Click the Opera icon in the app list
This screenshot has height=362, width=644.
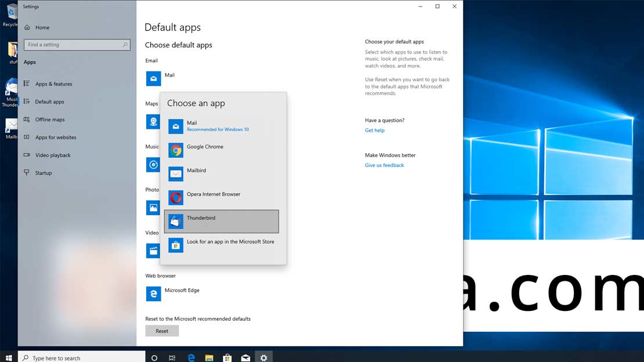click(176, 198)
